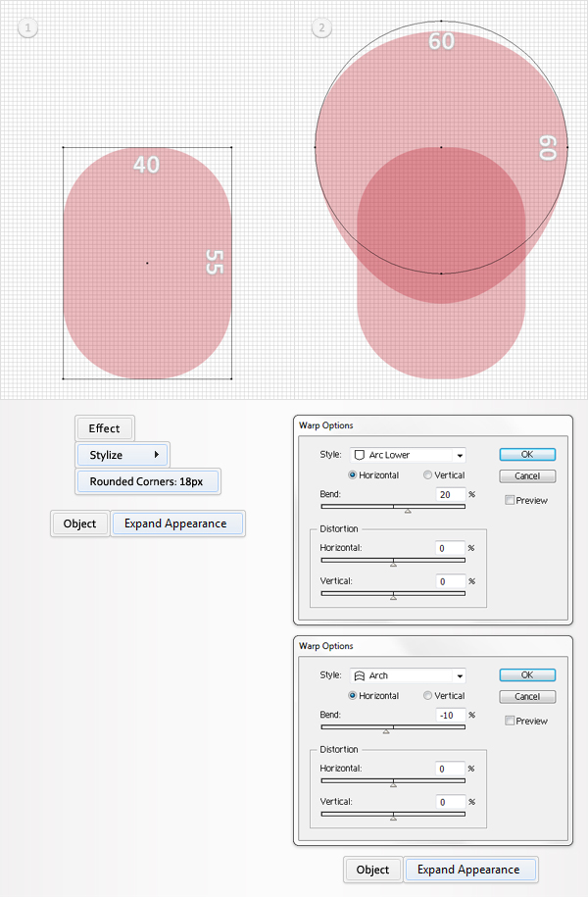Image resolution: width=588 pixels, height=897 pixels.
Task: Click the Arc Lower style icon
Action: tap(360, 455)
